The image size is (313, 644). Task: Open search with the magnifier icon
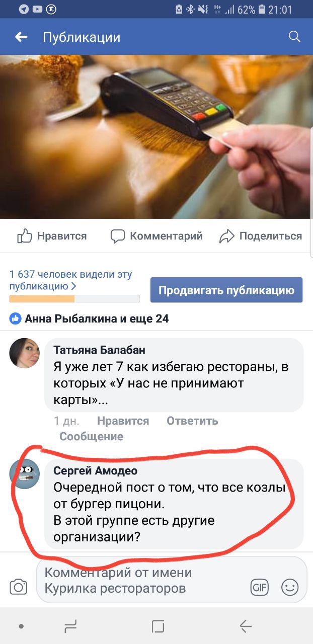click(x=294, y=36)
